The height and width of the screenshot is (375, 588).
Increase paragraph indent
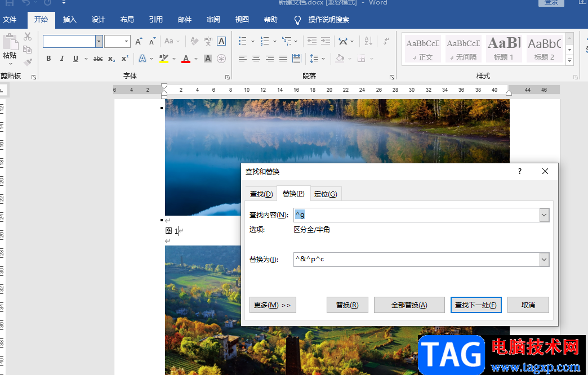pos(326,41)
